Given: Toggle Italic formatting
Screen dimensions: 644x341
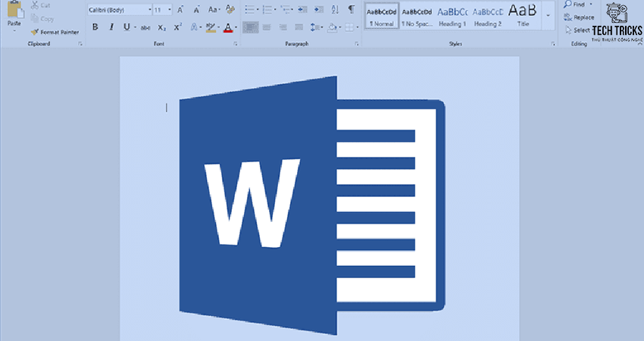Looking at the screenshot, I should (111, 27).
